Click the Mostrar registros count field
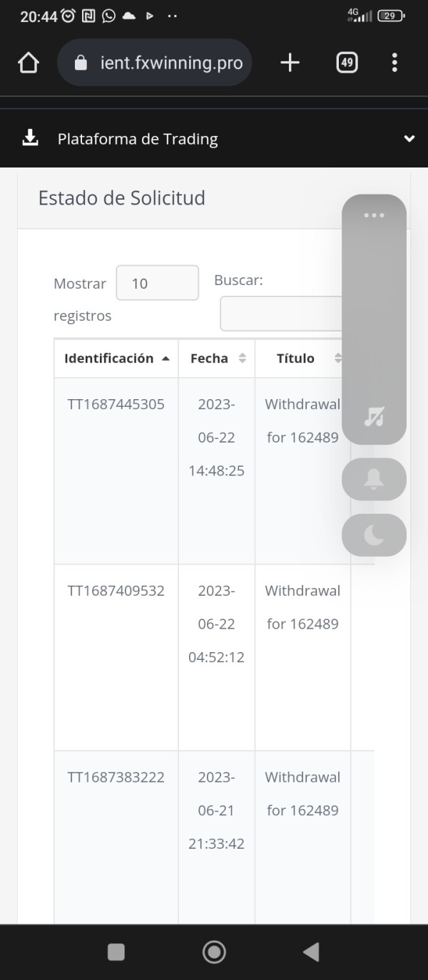Screen dimensions: 428x980 (x=157, y=283)
